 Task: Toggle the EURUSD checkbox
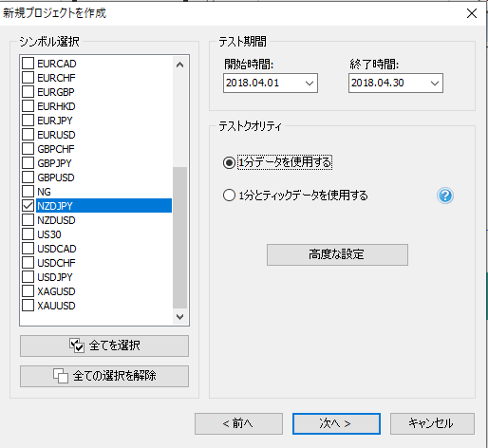[x=28, y=134]
